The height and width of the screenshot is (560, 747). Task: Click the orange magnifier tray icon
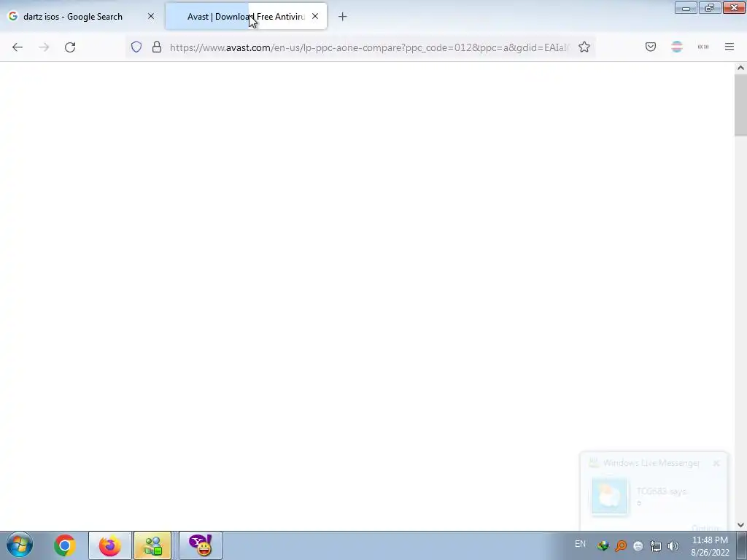pos(621,545)
